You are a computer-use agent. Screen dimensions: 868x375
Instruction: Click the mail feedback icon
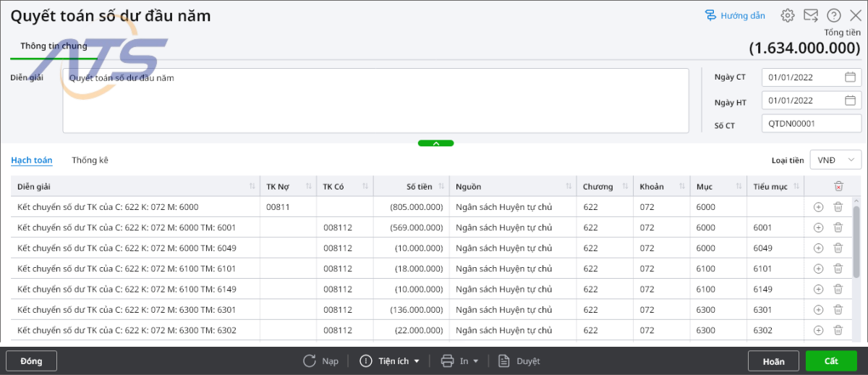click(811, 15)
